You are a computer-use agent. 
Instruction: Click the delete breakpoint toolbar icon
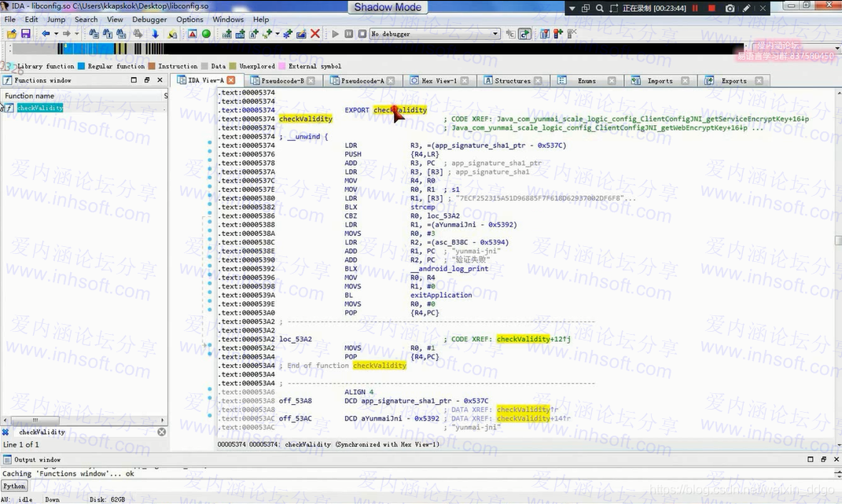[x=572, y=34]
